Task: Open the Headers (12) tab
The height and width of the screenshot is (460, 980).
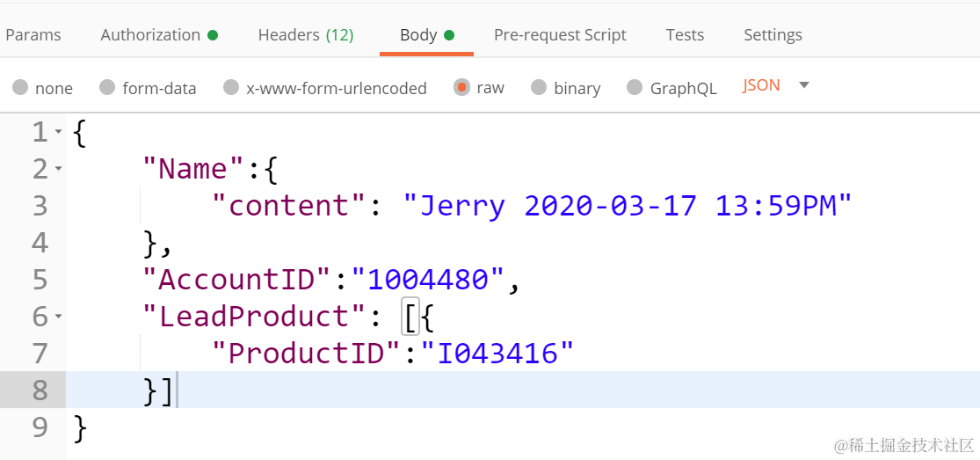Action: tap(306, 35)
